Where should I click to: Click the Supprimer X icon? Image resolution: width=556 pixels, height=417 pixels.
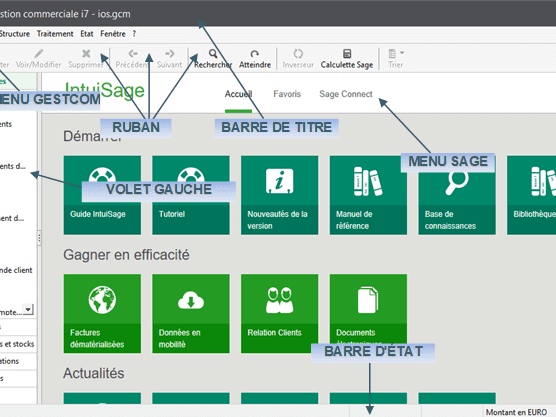pos(86,54)
